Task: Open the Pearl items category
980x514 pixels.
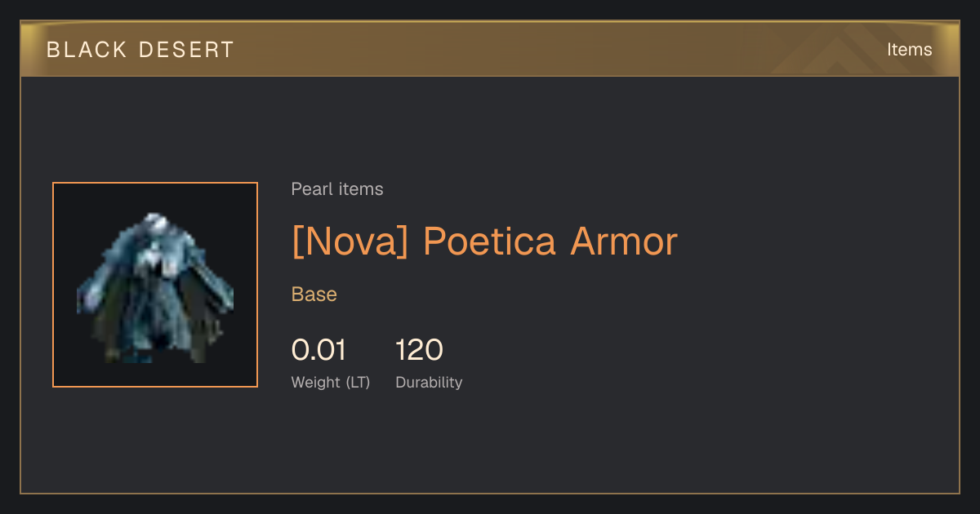Action: (x=337, y=189)
